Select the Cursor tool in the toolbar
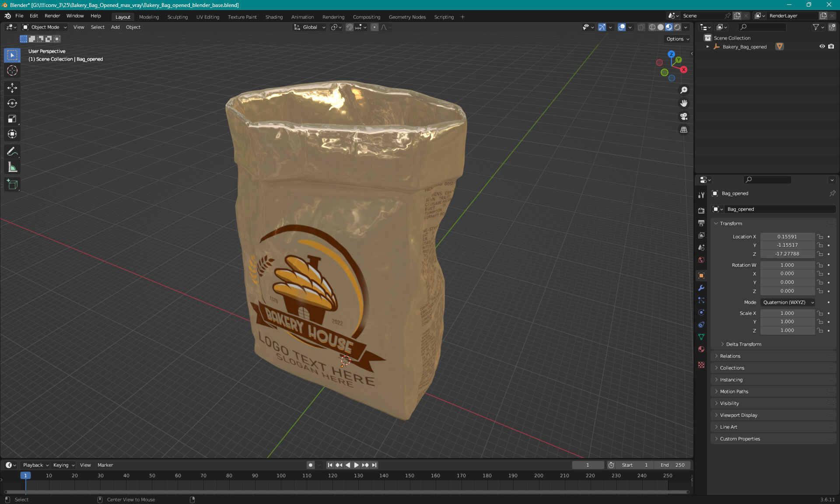840x504 pixels. tap(12, 70)
